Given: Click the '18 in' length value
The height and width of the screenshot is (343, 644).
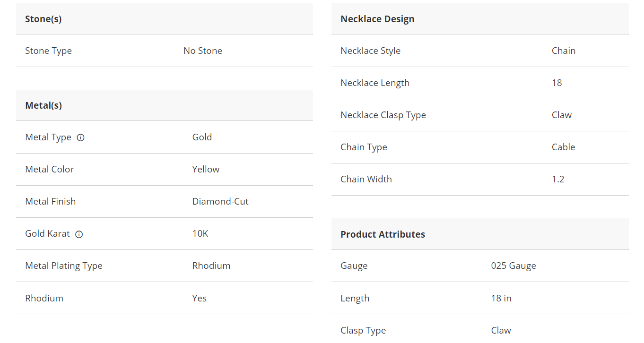Looking at the screenshot, I should (x=501, y=298).
